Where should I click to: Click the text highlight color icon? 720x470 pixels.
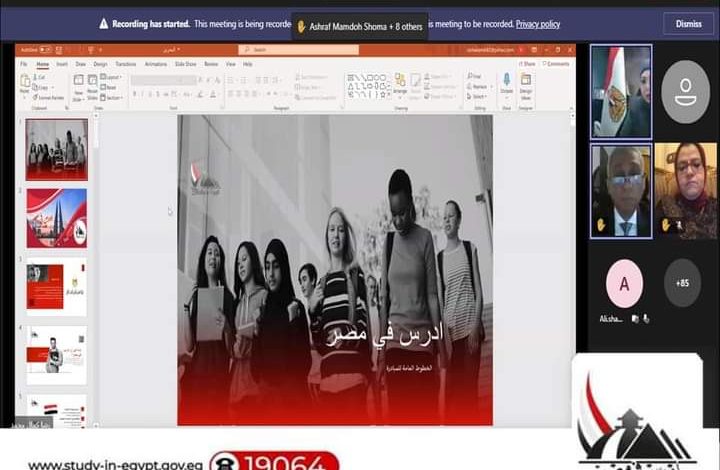coord(200,95)
